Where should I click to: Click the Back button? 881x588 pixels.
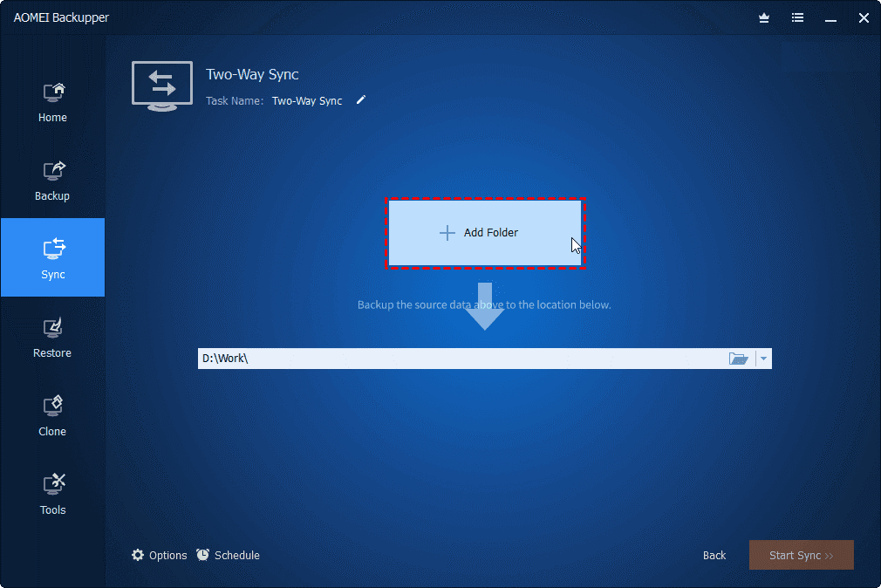tap(714, 555)
